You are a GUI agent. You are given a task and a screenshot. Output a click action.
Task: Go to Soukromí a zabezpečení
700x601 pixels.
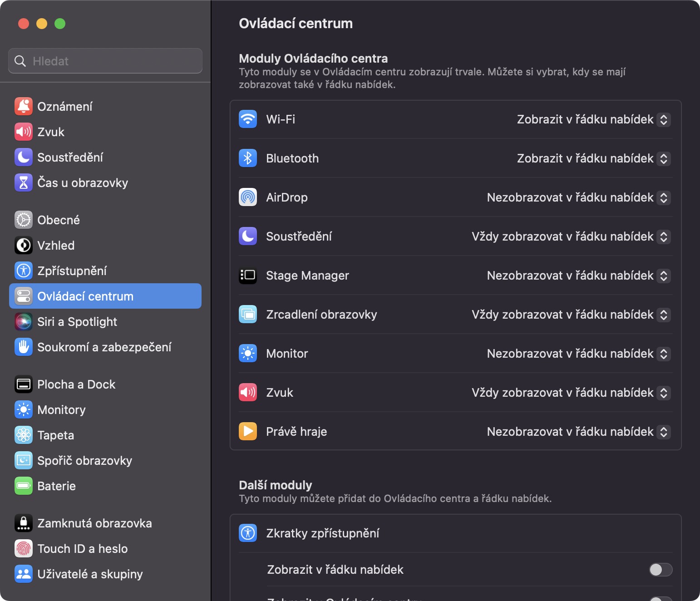pos(104,347)
